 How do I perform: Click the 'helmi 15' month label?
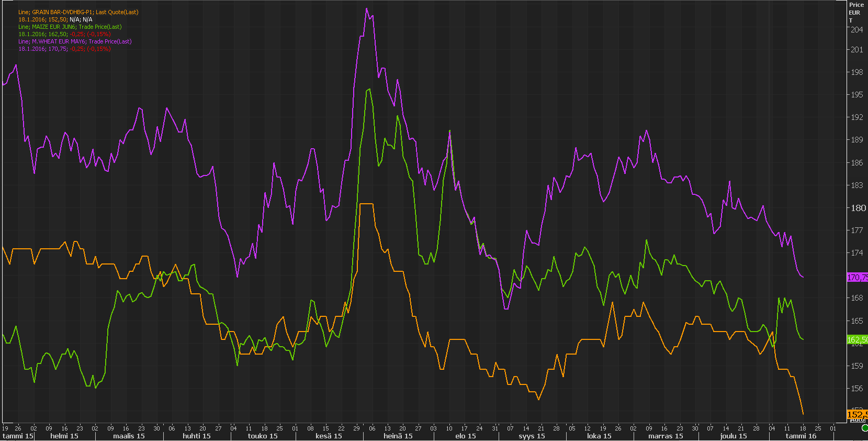(x=64, y=436)
